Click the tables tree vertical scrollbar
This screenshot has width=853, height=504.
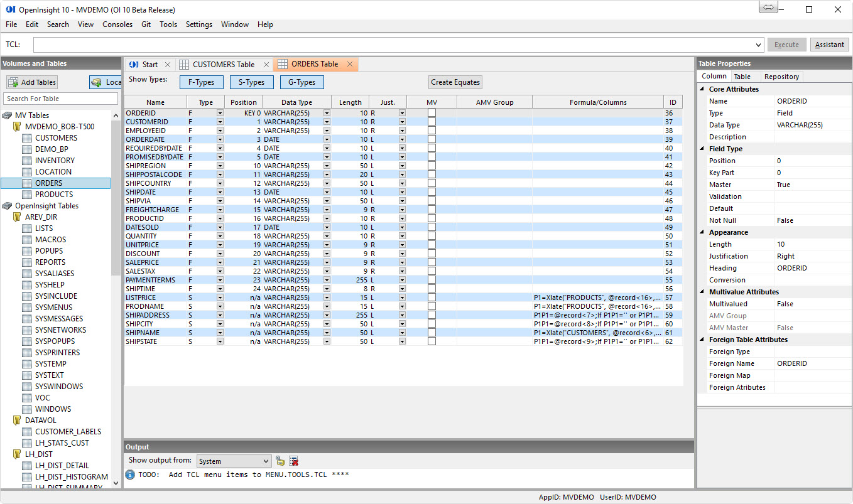tap(115, 299)
